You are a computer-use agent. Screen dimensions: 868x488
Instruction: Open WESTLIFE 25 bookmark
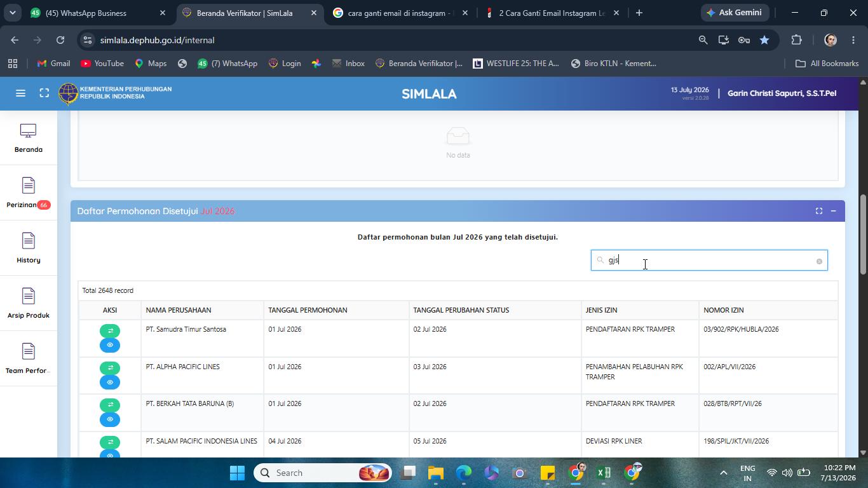[516, 64]
